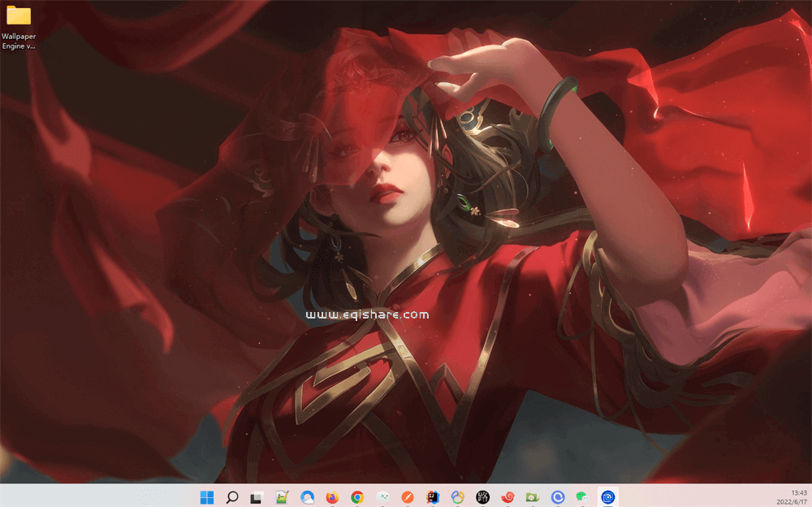Open the green folder-styled app on taskbar
Viewport: 812px width, 507px height.
531,496
